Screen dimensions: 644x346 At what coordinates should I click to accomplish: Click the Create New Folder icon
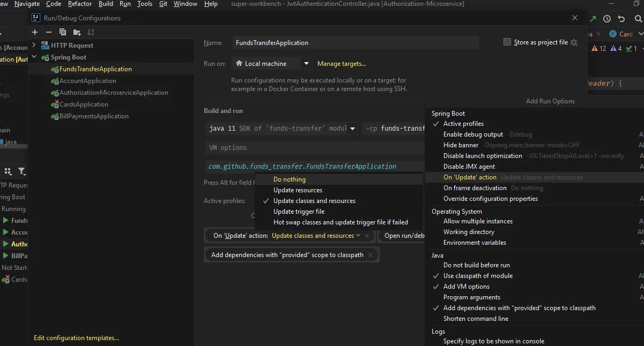point(77,32)
